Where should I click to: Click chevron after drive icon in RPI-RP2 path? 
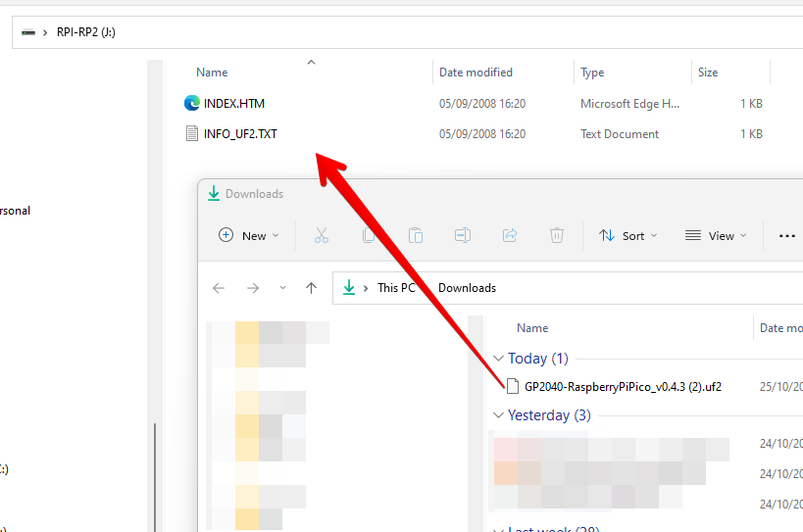45,32
